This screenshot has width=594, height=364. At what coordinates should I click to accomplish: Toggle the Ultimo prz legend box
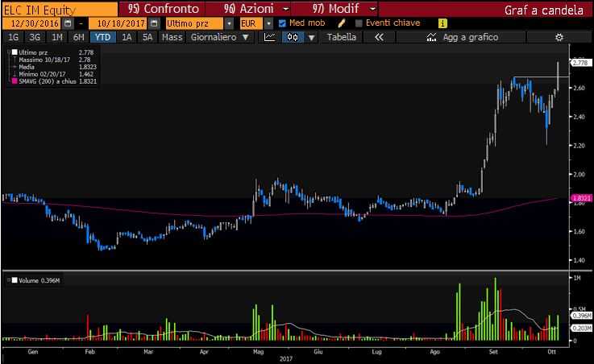click(x=15, y=52)
